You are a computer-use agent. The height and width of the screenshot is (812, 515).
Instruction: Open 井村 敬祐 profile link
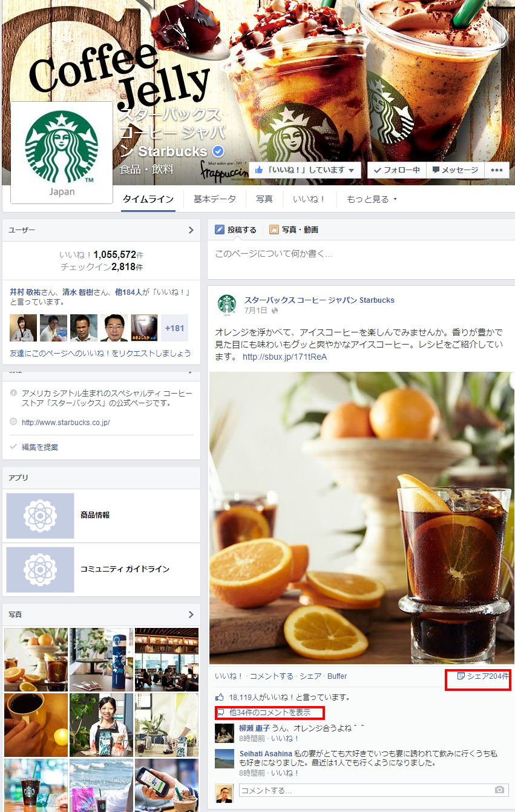point(26,291)
